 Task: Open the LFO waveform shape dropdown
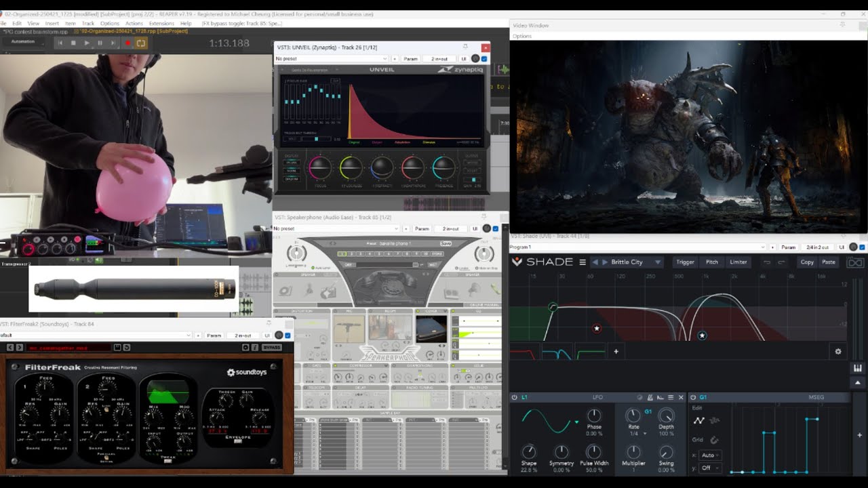(577, 422)
